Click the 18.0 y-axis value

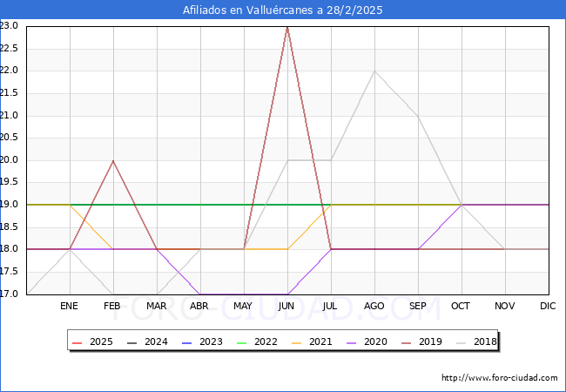pyautogui.click(x=9, y=248)
